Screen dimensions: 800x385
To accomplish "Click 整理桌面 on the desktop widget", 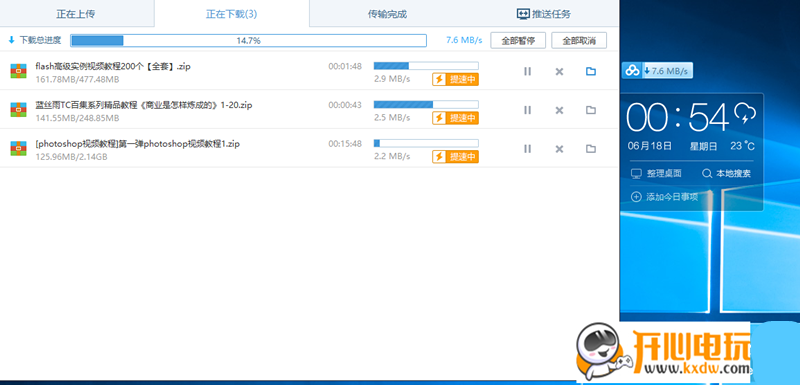I will coord(656,173).
